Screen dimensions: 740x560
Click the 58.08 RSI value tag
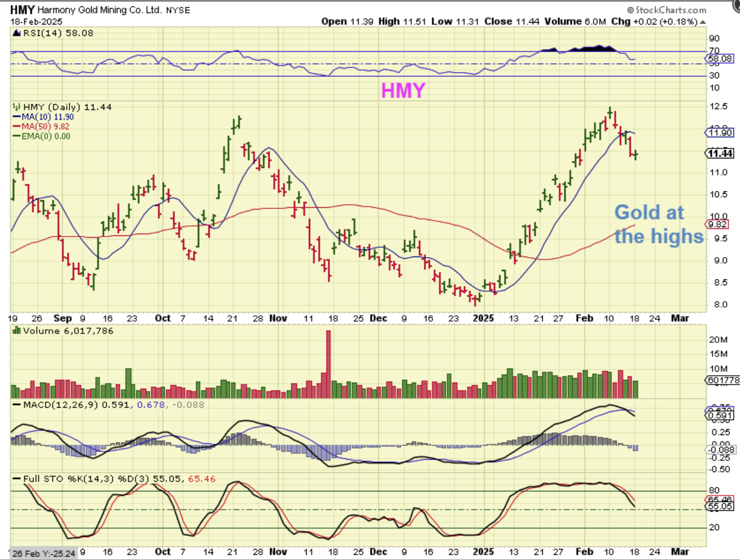click(x=720, y=59)
